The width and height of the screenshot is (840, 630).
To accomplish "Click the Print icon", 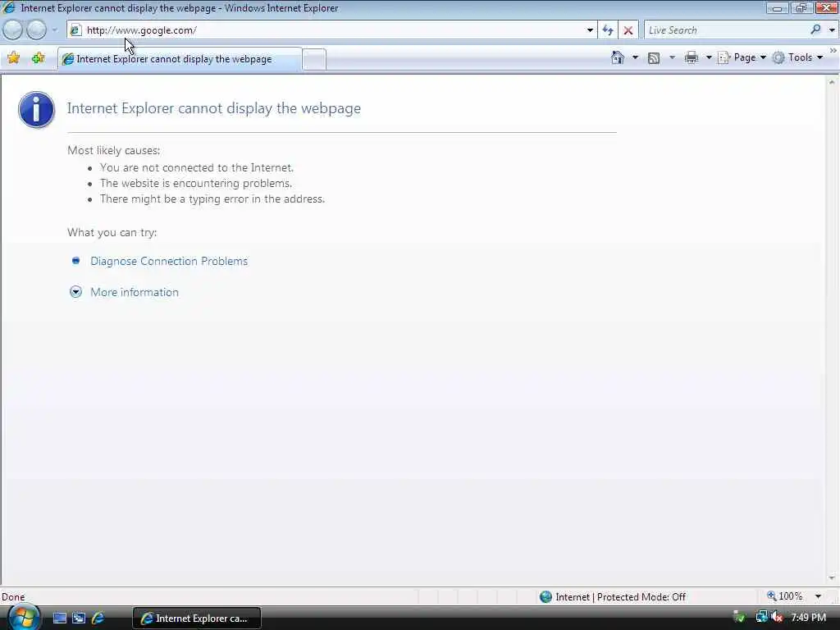I will tap(692, 57).
